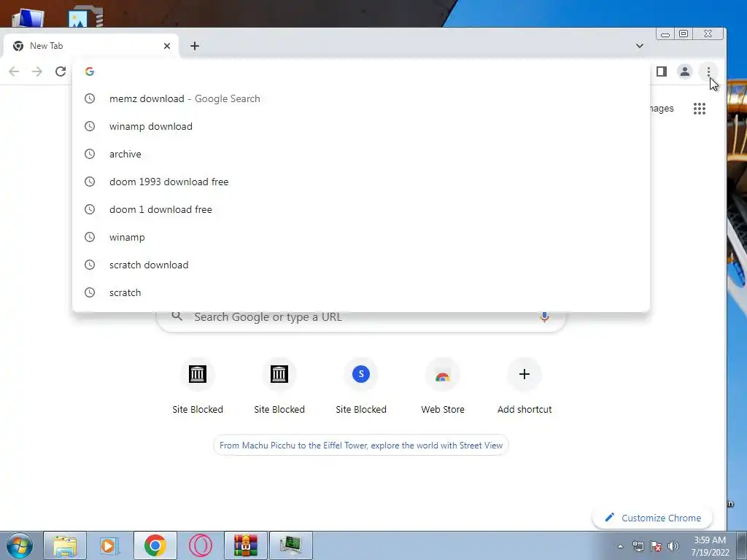The width and height of the screenshot is (747, 560).
Task: Click the network tray icon
Action: point(638,546)
